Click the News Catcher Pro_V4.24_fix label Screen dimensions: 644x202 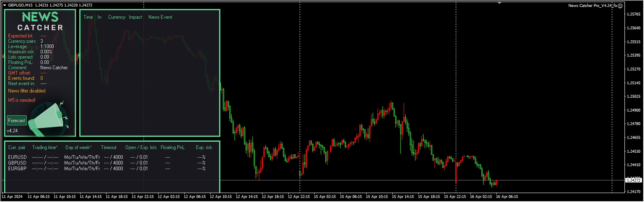click(592, 6)
